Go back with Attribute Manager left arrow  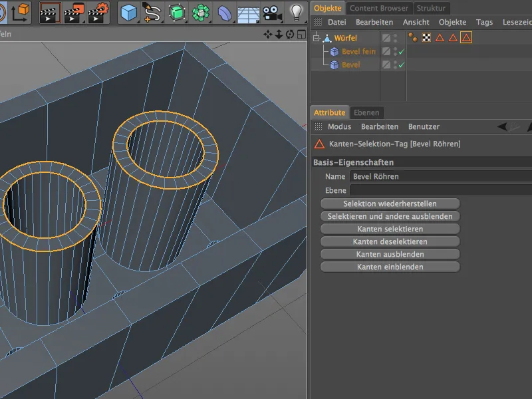coord(502,126)
